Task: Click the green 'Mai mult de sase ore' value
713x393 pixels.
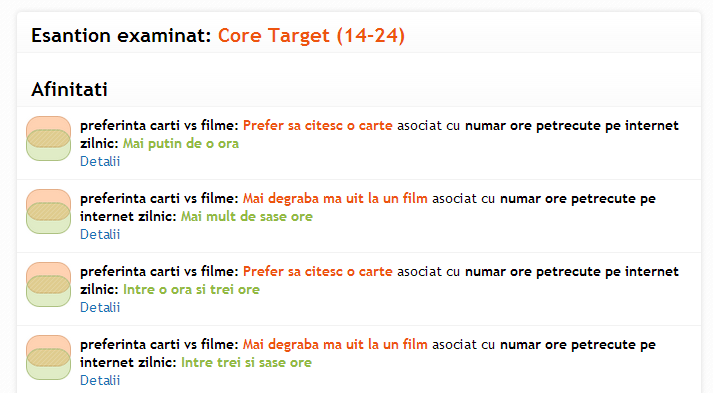Action: 247,217
